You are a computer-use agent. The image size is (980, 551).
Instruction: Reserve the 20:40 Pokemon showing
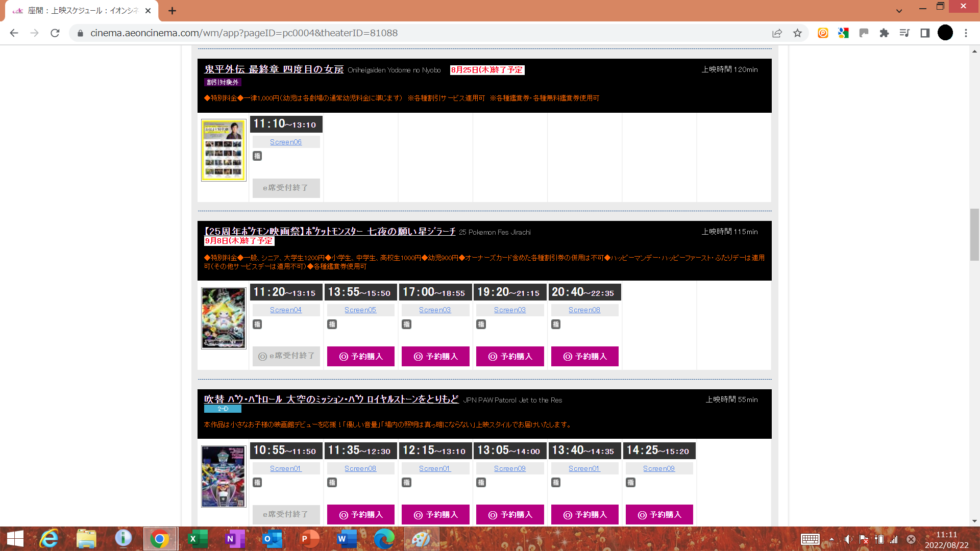coord(585,357)
